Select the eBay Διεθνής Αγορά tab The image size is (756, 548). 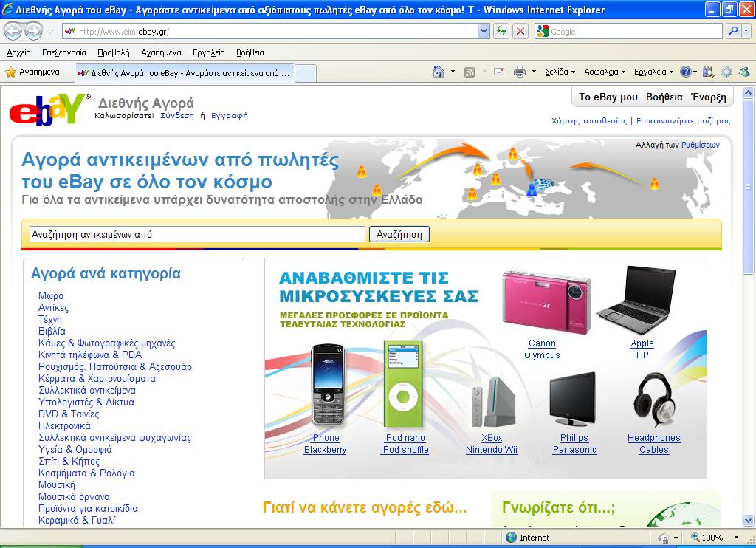[185, 73]
